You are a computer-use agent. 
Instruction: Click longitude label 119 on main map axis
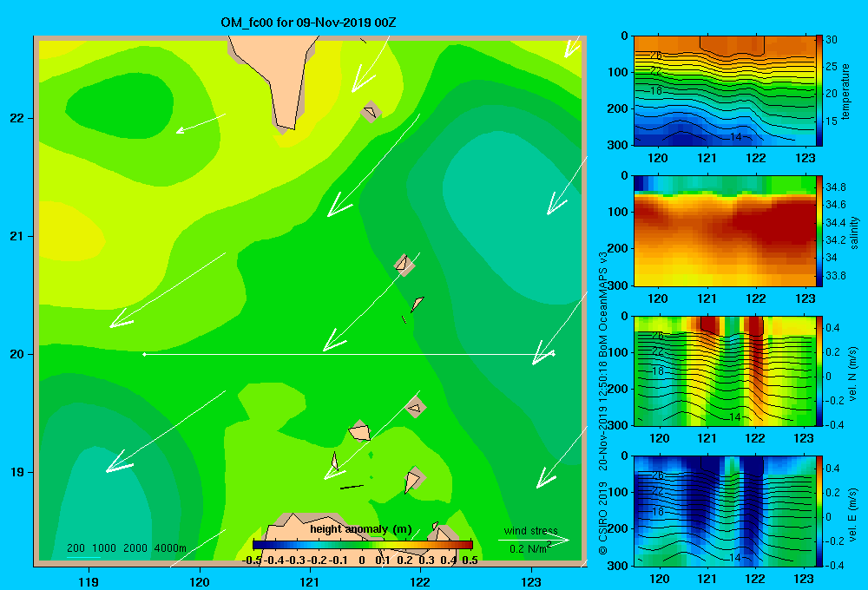[89, 581]
